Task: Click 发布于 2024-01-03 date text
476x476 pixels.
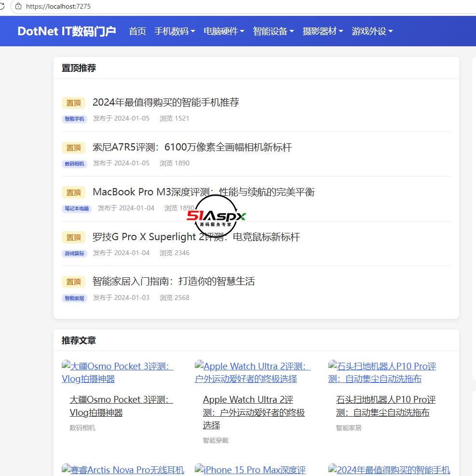Action: [121, 298]
